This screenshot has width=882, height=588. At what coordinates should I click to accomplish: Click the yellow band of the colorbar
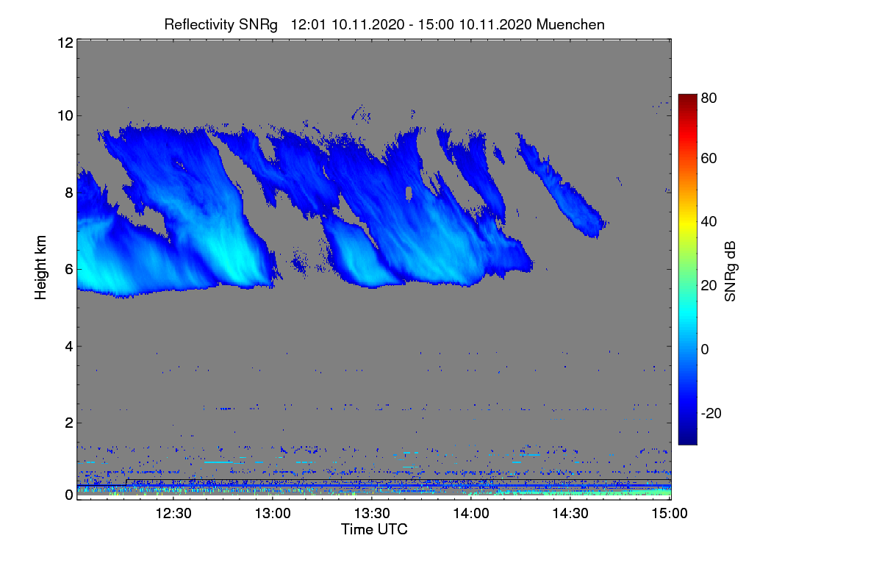687,225
